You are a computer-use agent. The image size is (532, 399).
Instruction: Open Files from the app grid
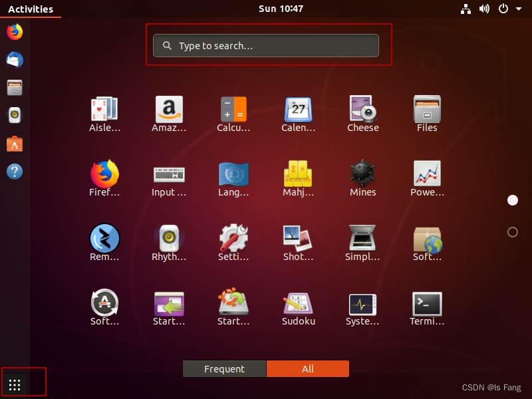tap(427, 114)
